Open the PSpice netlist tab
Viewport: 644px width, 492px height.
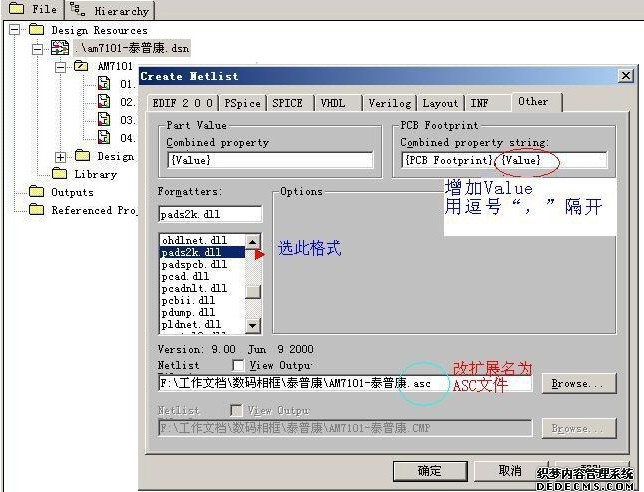pyautogui.click(x=242, y=103)
